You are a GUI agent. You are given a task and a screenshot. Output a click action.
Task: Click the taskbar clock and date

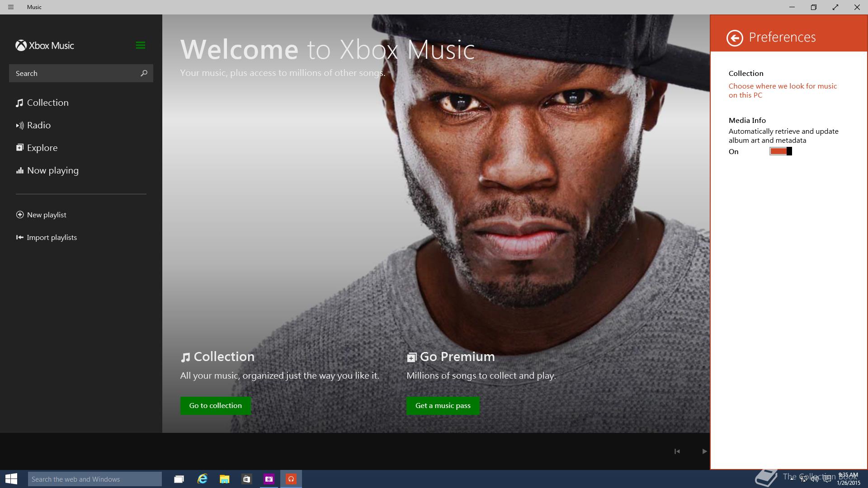pos(848,479)
